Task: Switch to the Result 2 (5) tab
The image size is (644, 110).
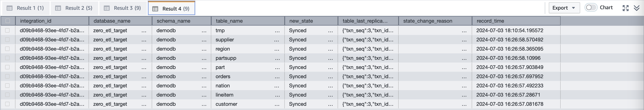Action: 74,8
